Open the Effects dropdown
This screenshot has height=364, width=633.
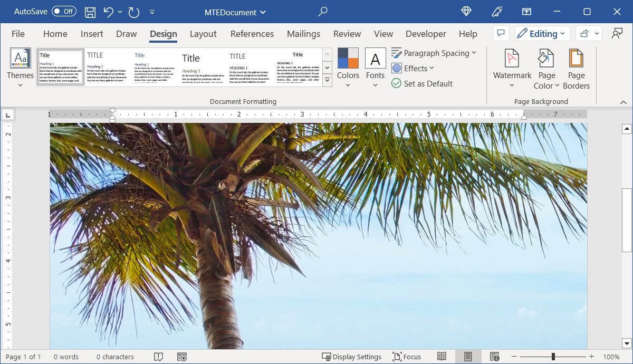[x=413, y=68]
